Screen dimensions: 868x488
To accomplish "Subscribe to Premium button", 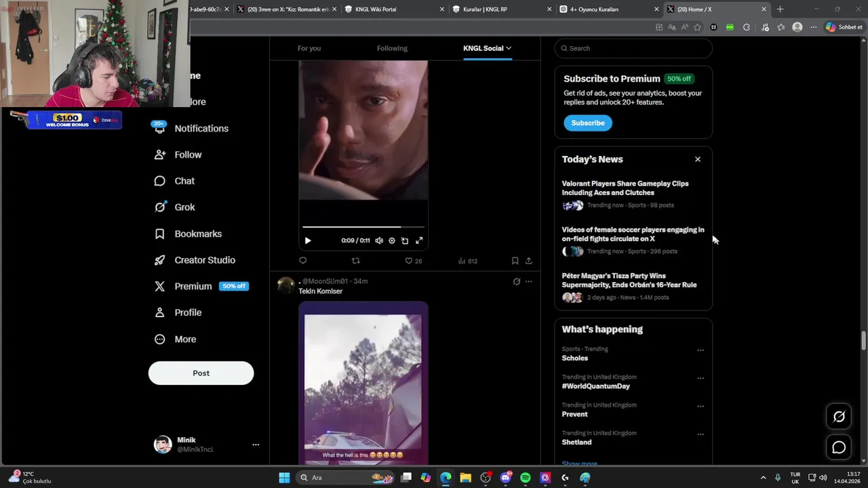I will [x=588, y=123].
